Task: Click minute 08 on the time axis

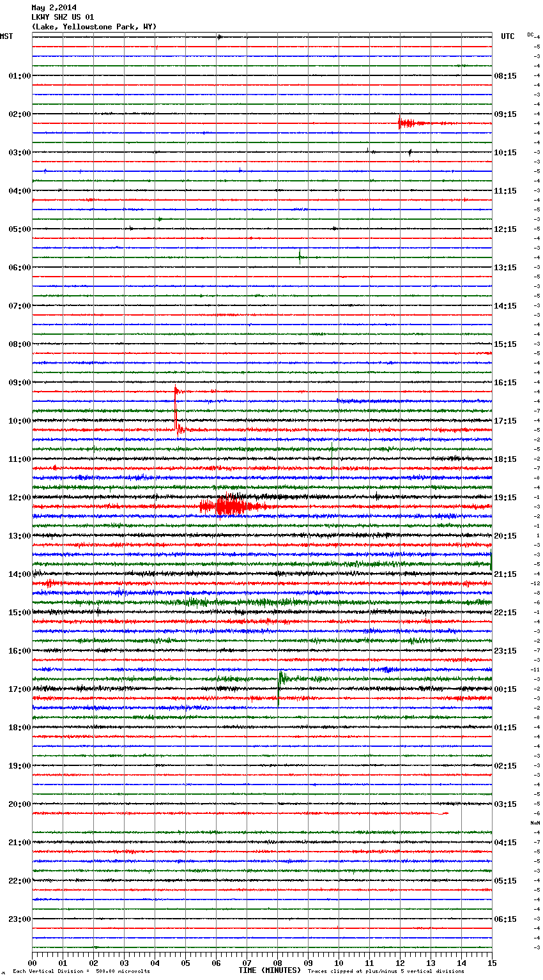Action: (278, 963)
